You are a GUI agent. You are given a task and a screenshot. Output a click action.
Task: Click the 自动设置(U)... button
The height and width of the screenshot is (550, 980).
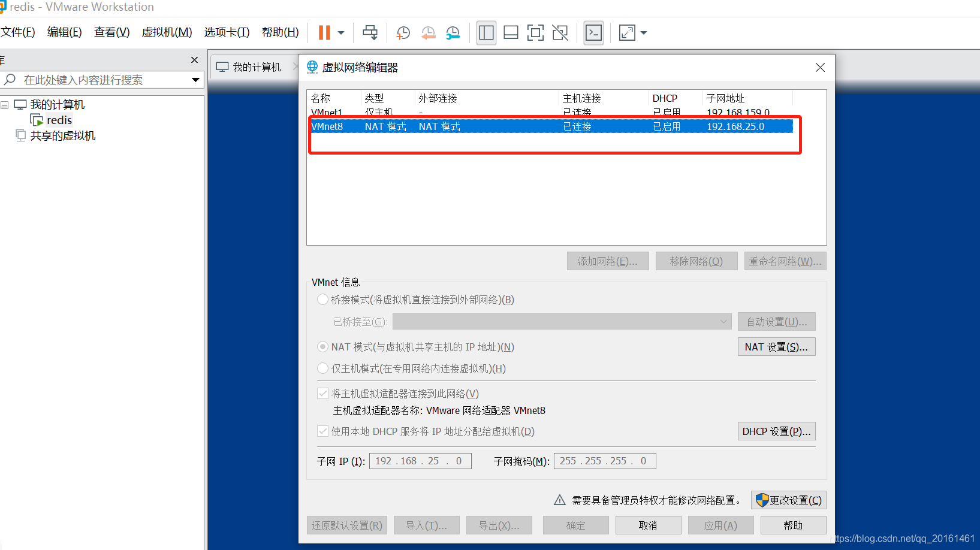777,322
